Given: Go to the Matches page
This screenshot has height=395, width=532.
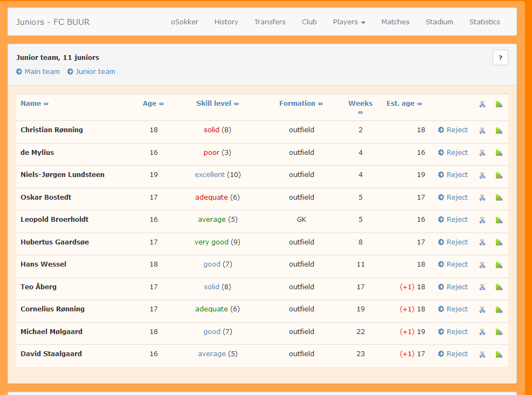Looking at the screenshot, I should pos(395,22).
